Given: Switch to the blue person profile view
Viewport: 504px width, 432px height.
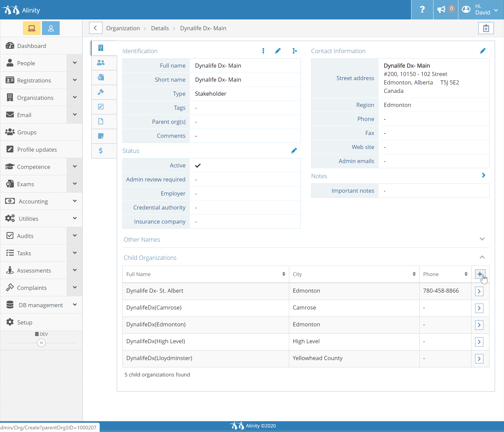Looking at the screenshot, I should (x=51, y=28).
